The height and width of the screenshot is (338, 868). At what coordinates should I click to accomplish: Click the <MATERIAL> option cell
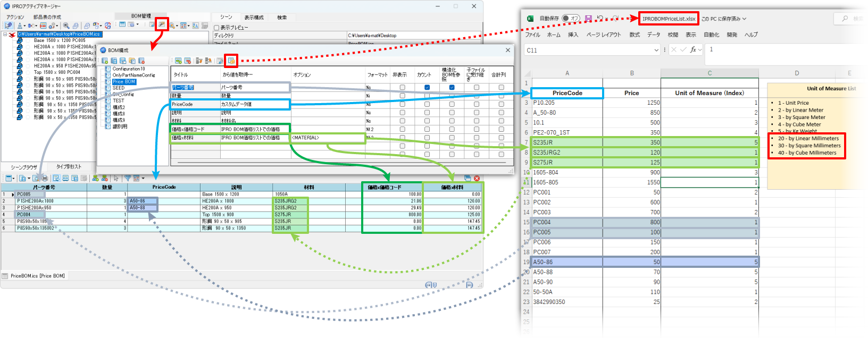click(328, 138)
